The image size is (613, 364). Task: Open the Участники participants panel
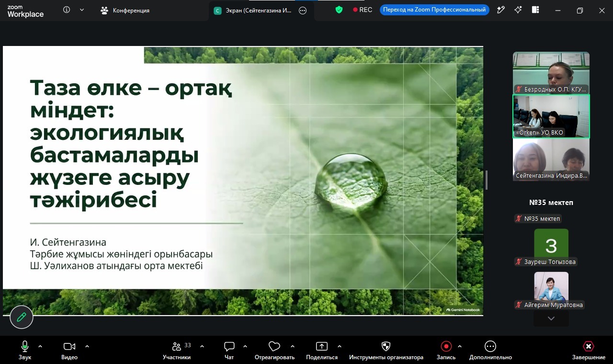[x=177, y=351]
